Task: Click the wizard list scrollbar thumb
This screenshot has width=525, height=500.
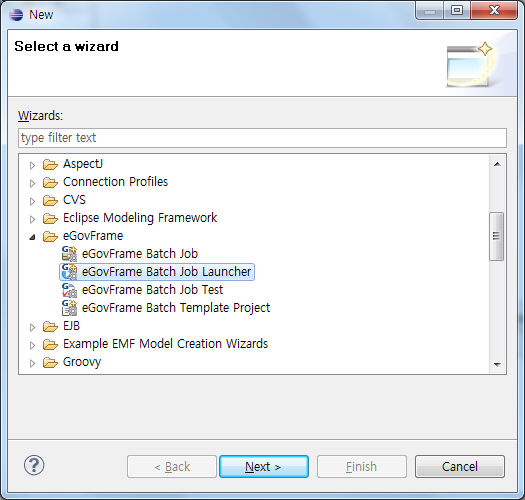Action: point(497,236)
